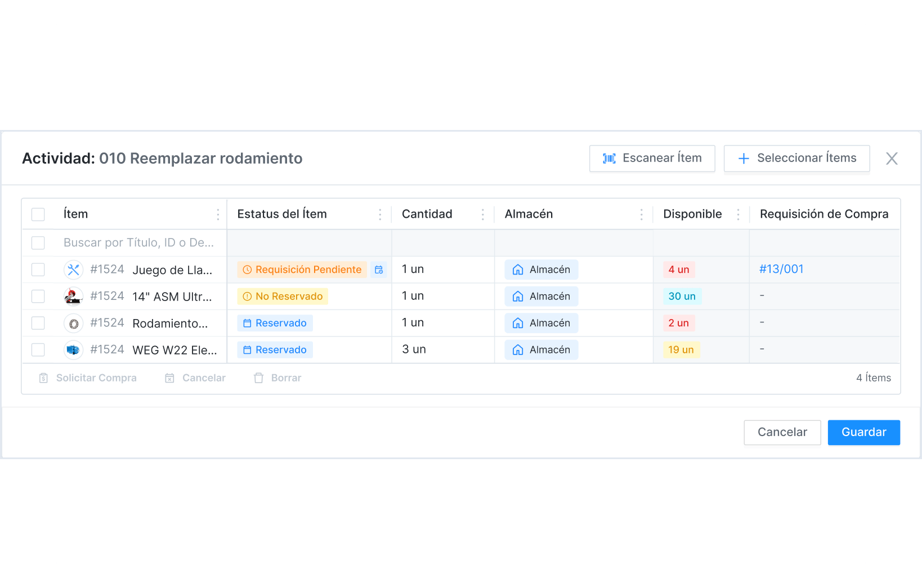Open the Disponible column options menu
Image resolution: width=922 pixels, height=588 pixels.
(738, 214)
